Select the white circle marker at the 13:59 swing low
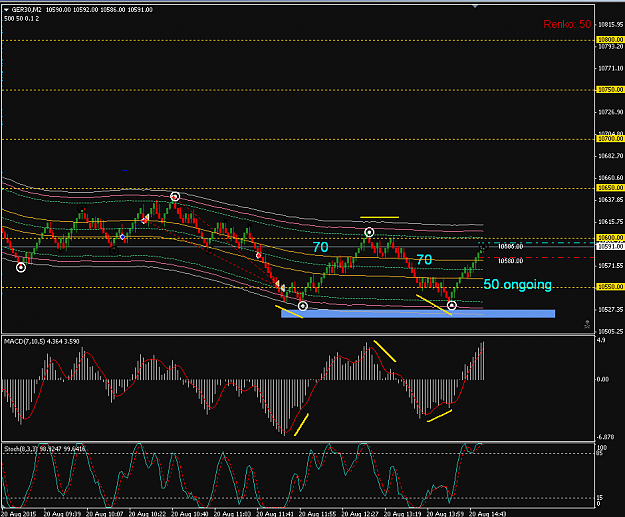The width and height of the screenshot is (625, 517). coord(452,305)
